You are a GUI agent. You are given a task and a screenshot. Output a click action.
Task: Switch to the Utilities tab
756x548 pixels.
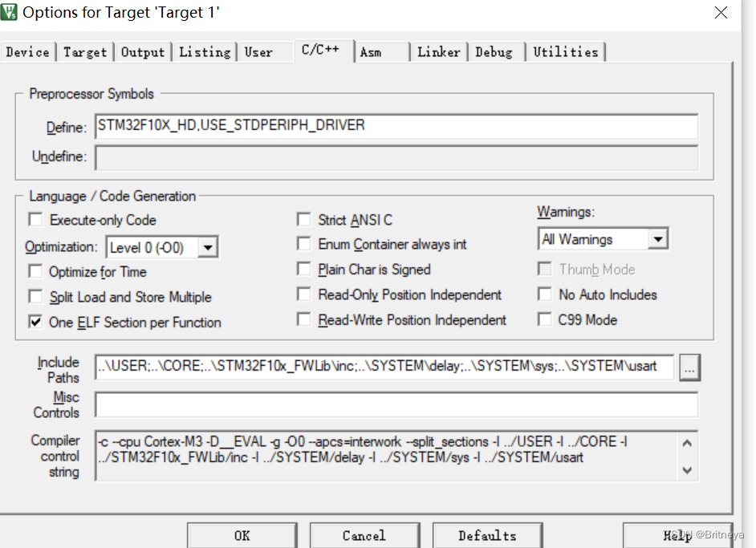point(566,52)
